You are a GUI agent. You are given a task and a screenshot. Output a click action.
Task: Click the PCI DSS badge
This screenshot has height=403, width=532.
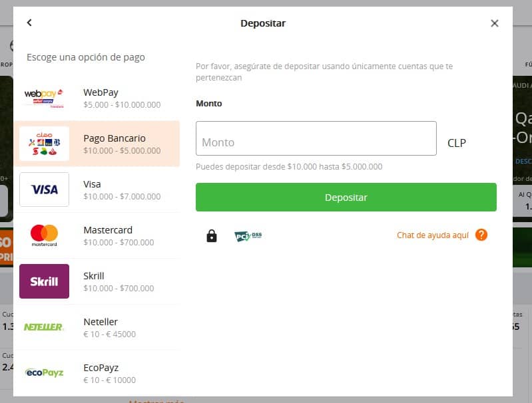pos(248,236)
